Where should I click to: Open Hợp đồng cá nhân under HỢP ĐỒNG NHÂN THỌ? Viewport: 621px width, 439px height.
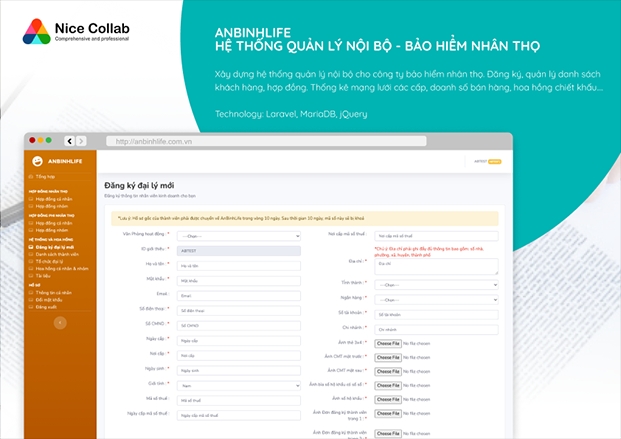[53, 199]
